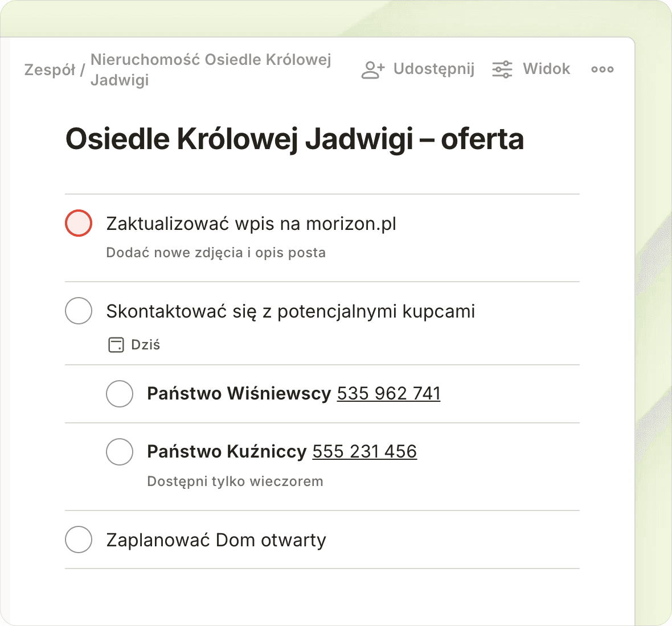Click the Udostępnij share button
672x626 pixels.
[433, 69]
